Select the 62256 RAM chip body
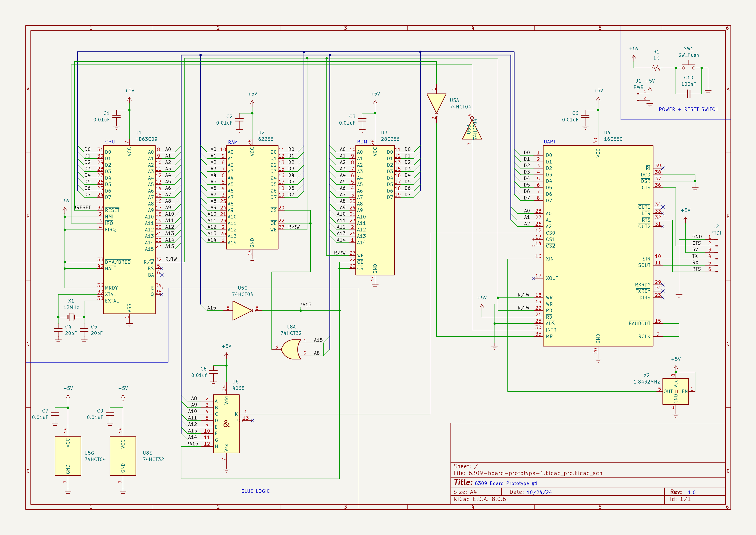The image size is (756, 535). [252, 197]
